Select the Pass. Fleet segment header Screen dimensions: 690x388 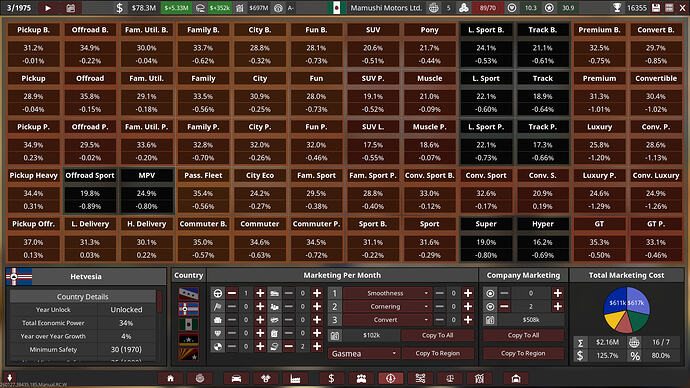203,175
